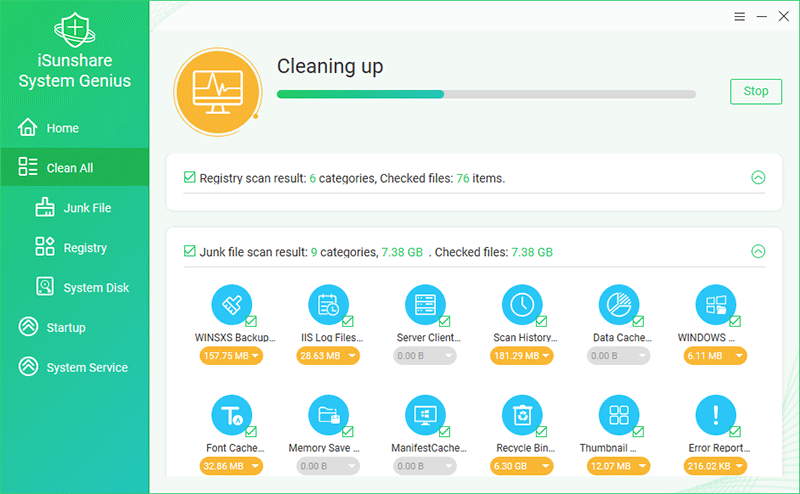This screenshot has height=494, width=800.
Task: Open the hamburger menu icon
Action: (x=740, y=17)
